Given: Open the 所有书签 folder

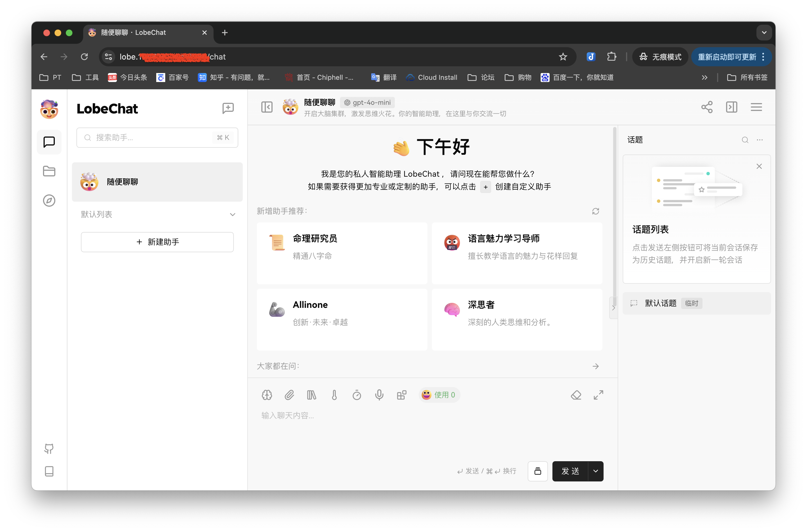Looking at the screenshot, I should [747, 77].
